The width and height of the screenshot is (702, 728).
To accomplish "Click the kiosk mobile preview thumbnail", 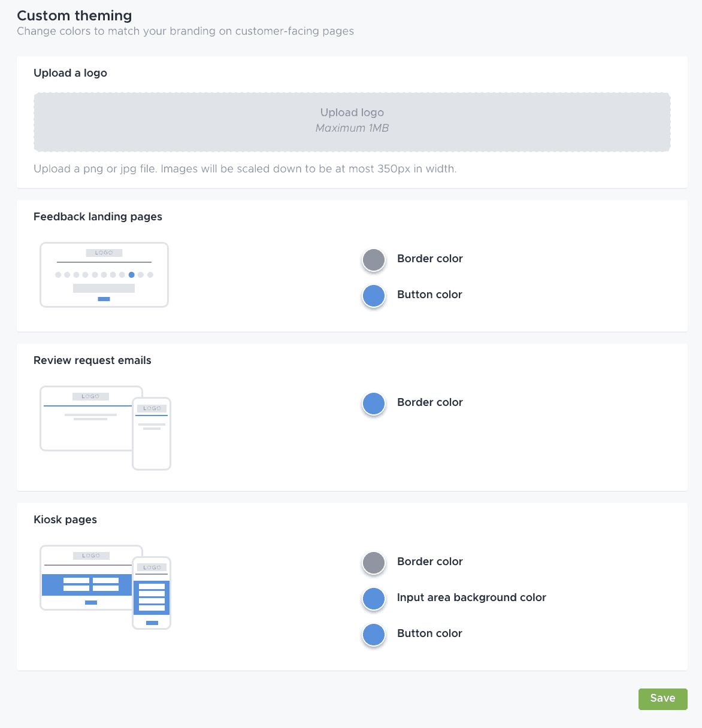I will tap(152, 593).
